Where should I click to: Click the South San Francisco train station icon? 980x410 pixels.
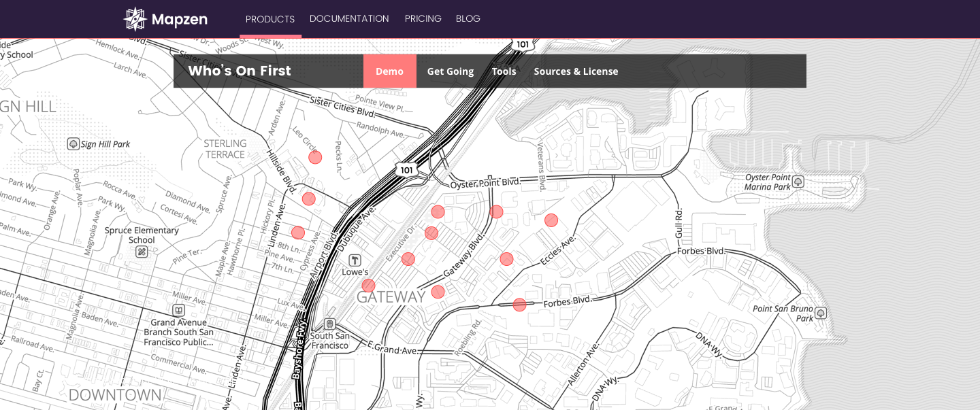coord(330,324)
